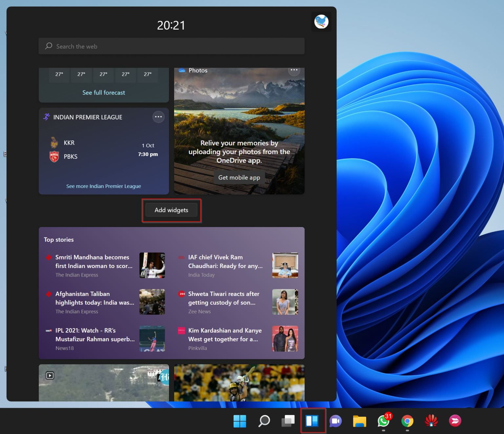The image size is (504, 434).
Task: Open the Photos widget options menu
Action: click(294, 70)
